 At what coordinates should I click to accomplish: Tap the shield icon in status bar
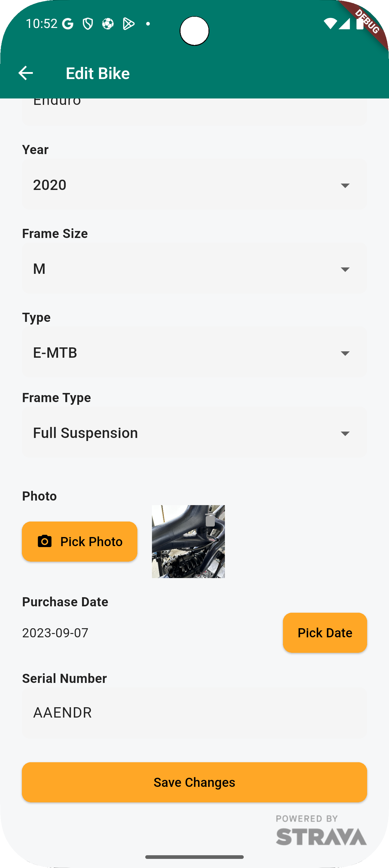tap(88, 24)
